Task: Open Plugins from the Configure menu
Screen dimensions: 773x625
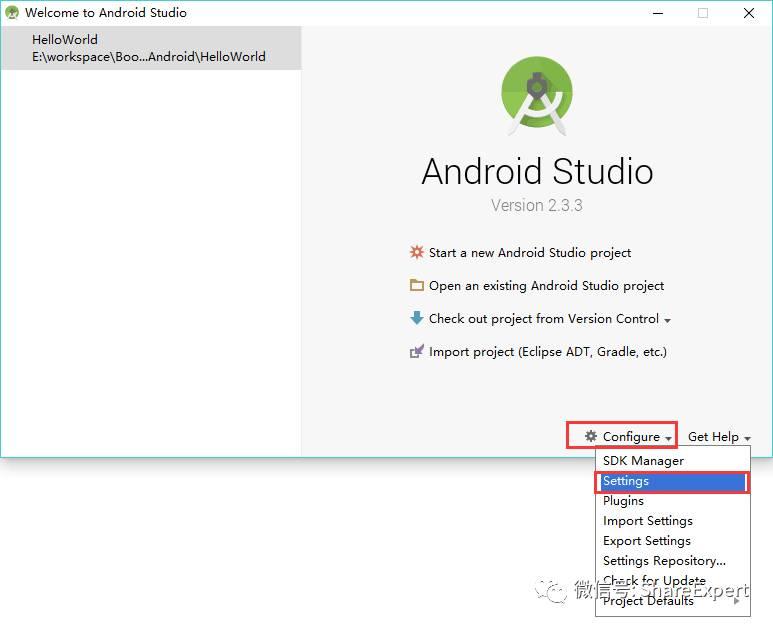Action: tap(673, 501)
